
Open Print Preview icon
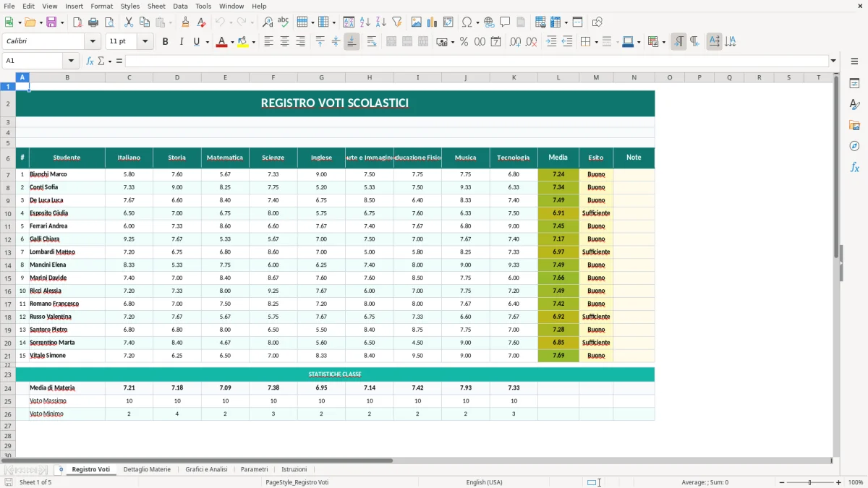click(109, 22)
